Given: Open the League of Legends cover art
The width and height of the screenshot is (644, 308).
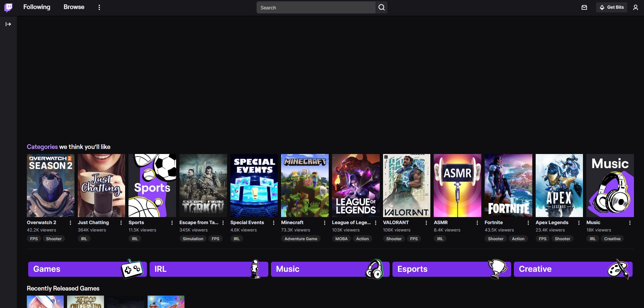Looking at the screenshot, I should click(356, 186).
